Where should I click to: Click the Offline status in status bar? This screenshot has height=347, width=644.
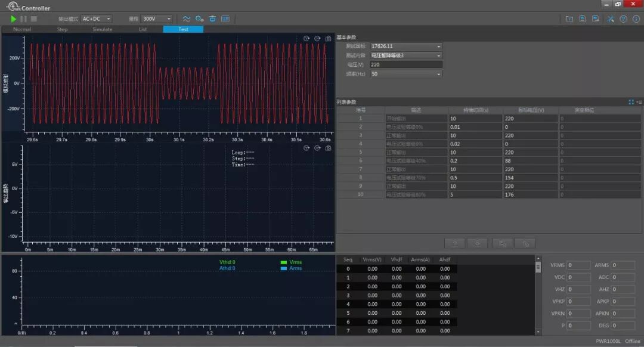tap(633, 341)
